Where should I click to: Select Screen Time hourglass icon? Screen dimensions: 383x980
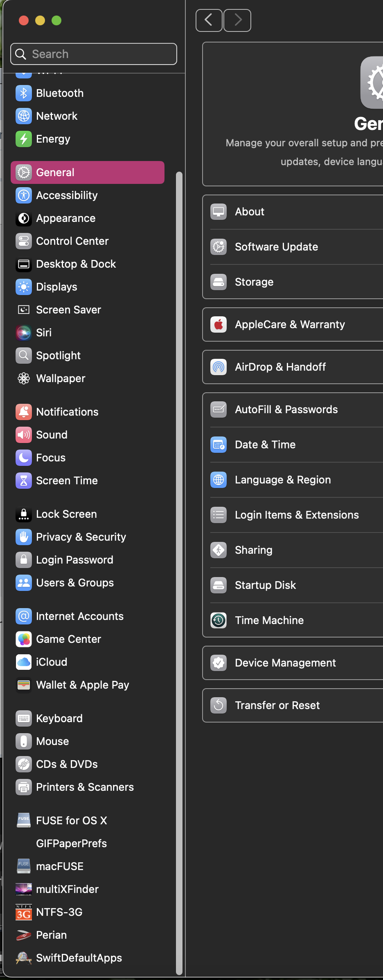click(x=24, y=481)
